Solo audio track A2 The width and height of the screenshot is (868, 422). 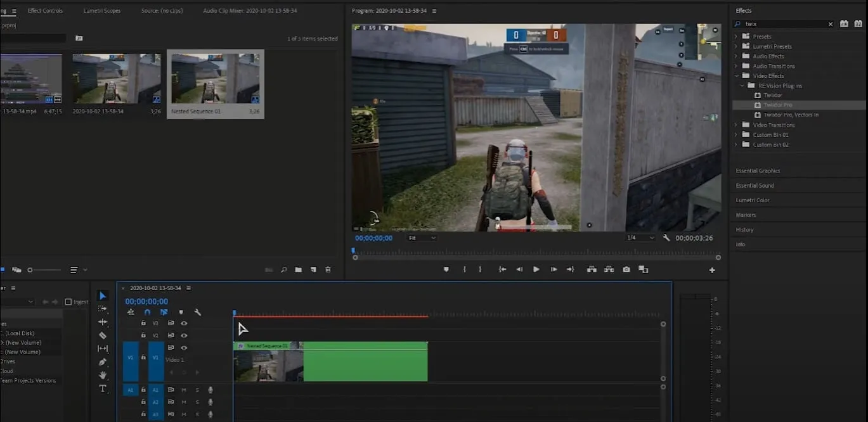(x=197, y=402)
